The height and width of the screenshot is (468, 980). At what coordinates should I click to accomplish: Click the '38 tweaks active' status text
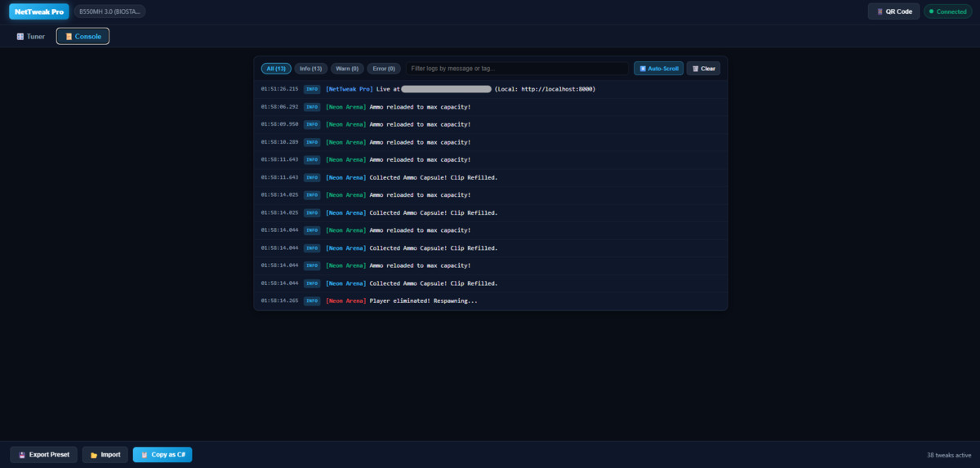[x=949, y=455]
